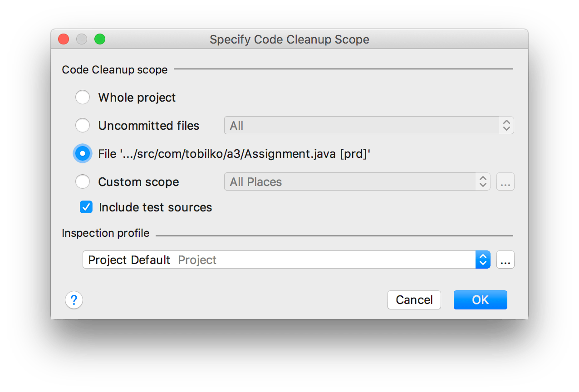This screenshot has width=579, height=392.
Task: Select the Custom scope radio button
Action: click(83, 181)
